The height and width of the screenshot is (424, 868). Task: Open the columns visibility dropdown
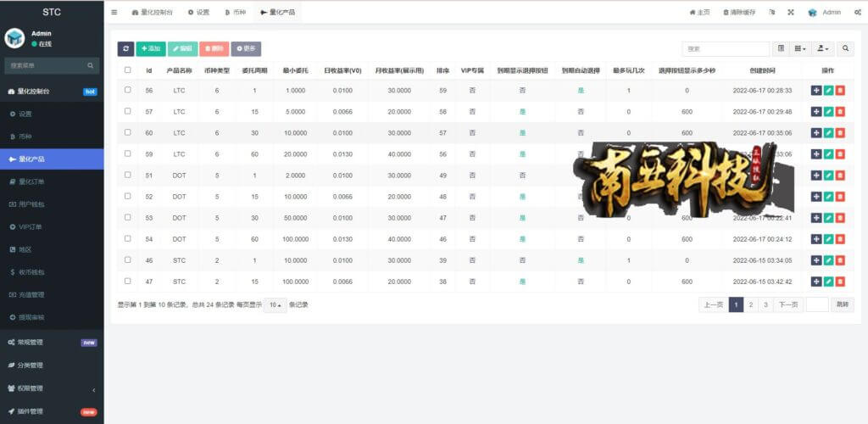pos(800,48)
